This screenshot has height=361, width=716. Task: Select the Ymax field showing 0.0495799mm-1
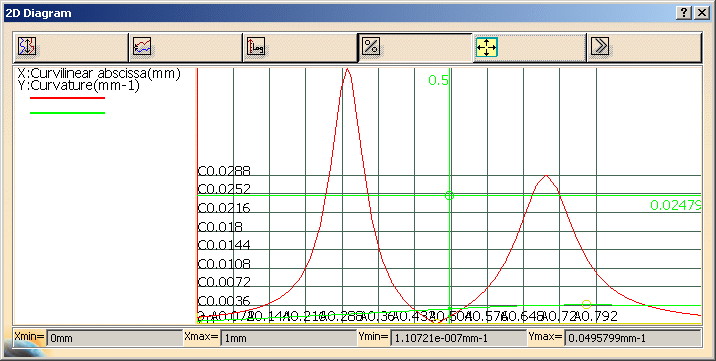coord(632,338)
